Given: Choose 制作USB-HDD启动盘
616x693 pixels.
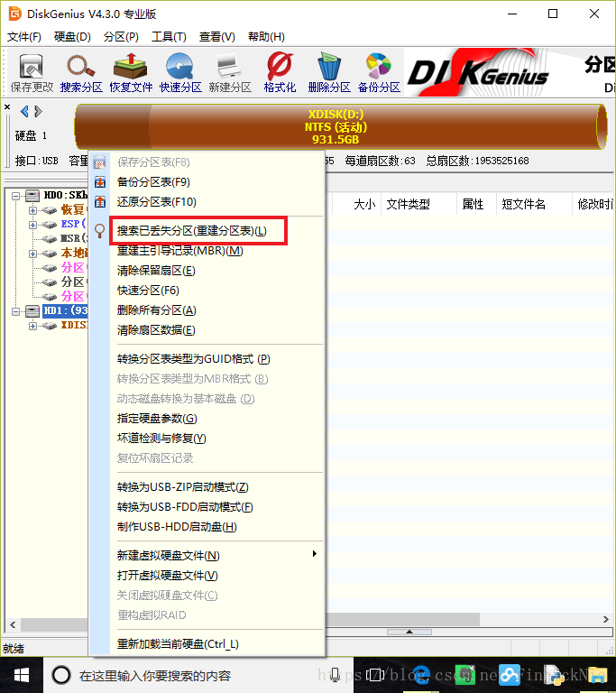Looking at the screenshot, I should coord(177,527).
